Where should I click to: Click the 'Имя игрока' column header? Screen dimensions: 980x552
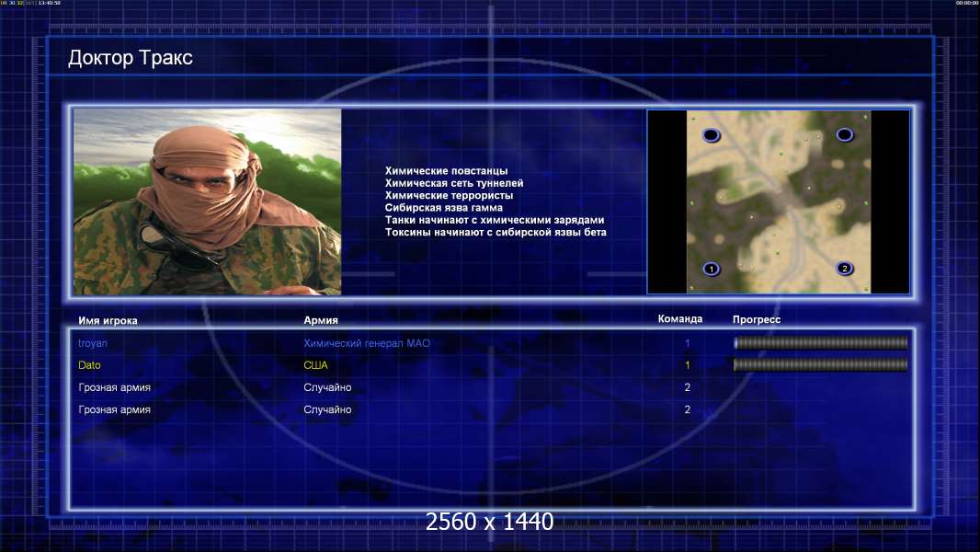(108, 321)
